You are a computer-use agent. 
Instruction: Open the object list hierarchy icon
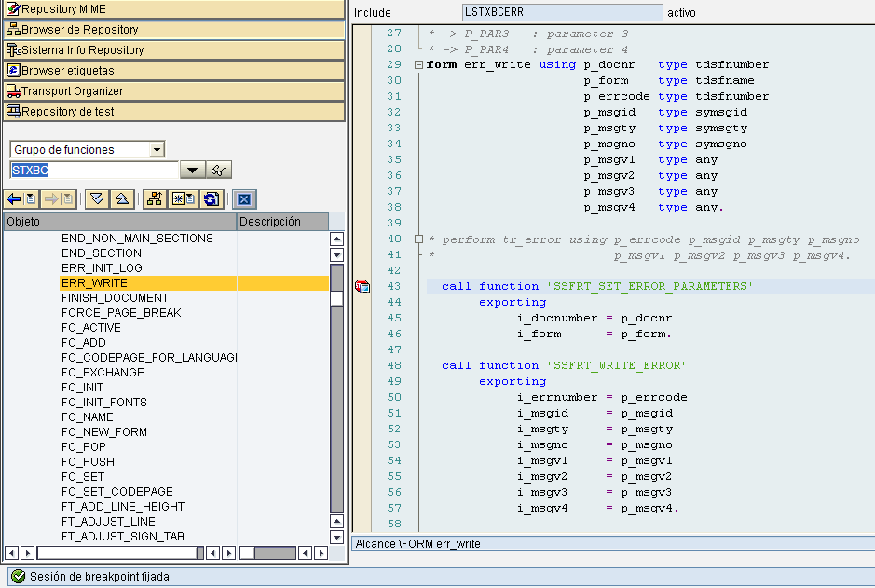tap(153, 198)
